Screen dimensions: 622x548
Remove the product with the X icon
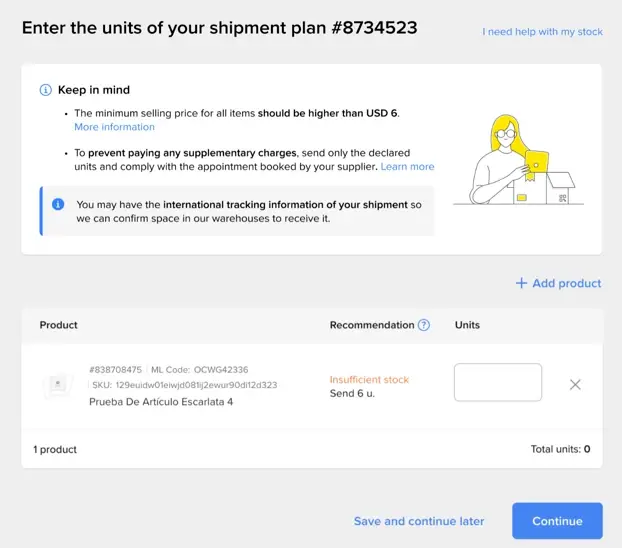coord(575,384)
